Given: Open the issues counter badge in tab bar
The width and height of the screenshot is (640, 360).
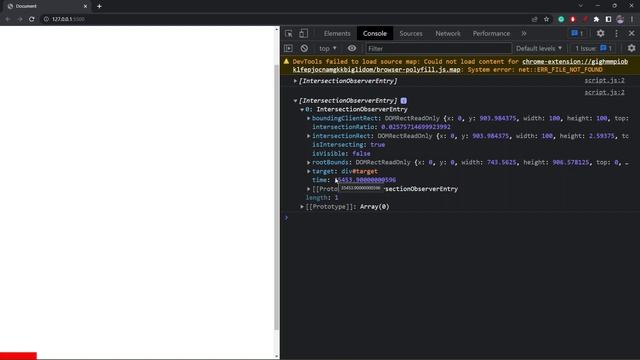Looking at the screenshot, I should 577,33.
